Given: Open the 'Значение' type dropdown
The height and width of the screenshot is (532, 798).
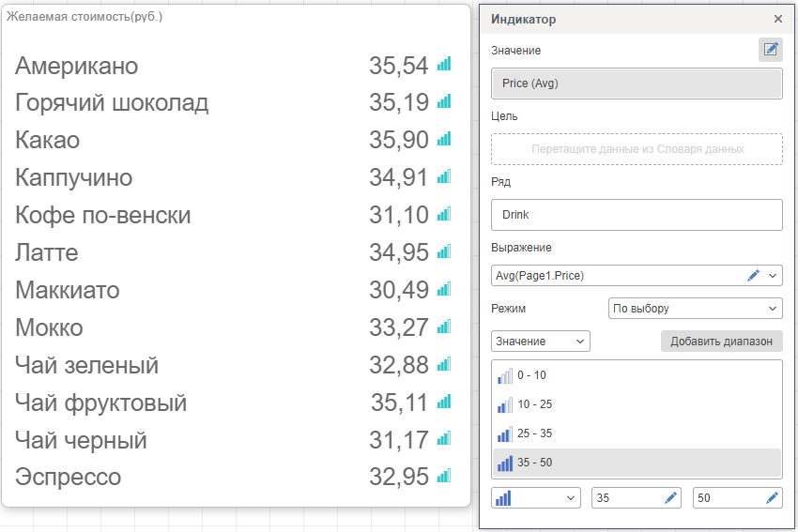Looking at the screenshot, I should (541, 342).
